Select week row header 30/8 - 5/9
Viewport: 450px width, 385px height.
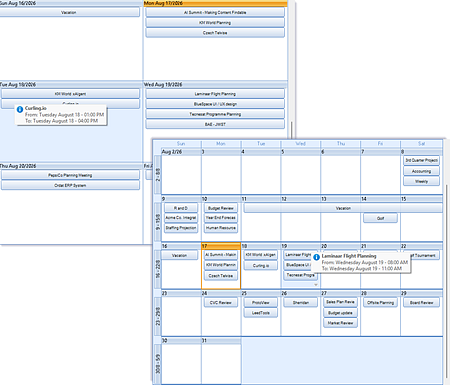158,364
